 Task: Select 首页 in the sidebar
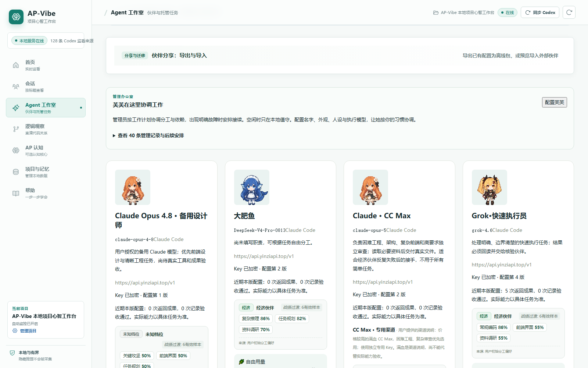pos(46,65)
